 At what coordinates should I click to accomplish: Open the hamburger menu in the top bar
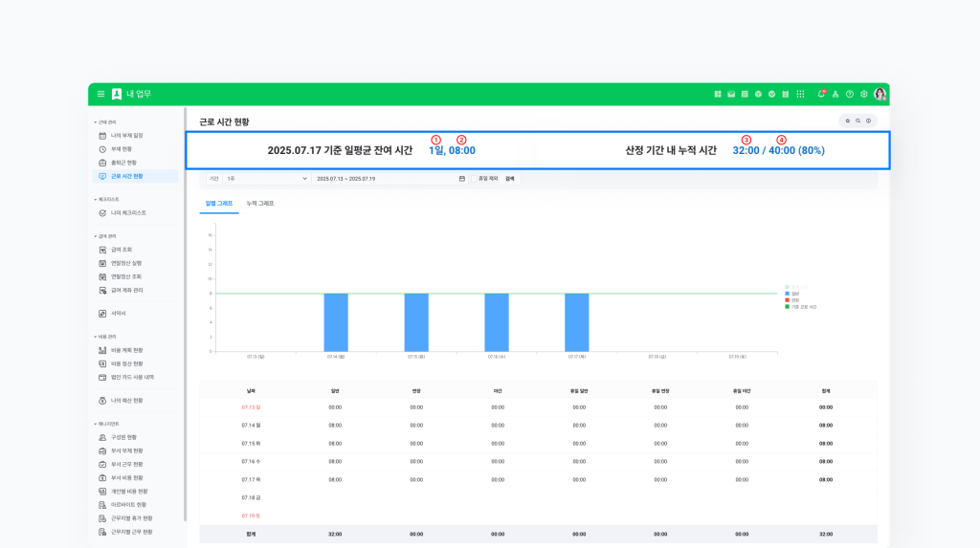[x=100, y=94]
